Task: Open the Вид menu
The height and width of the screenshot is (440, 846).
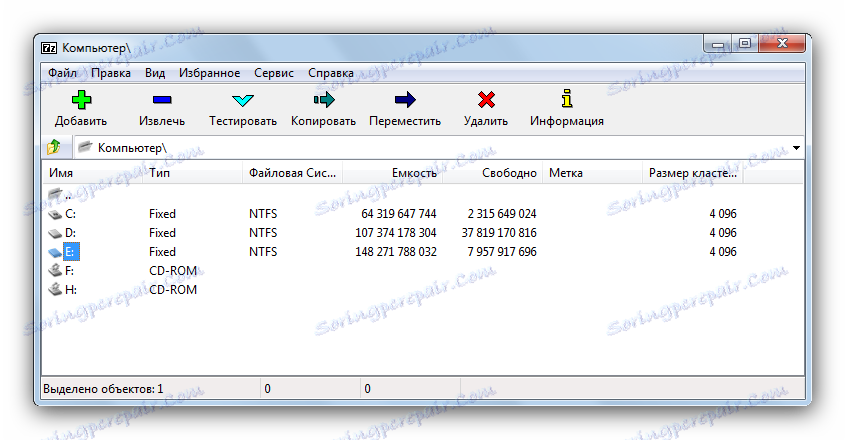Action: click(155, 73)
